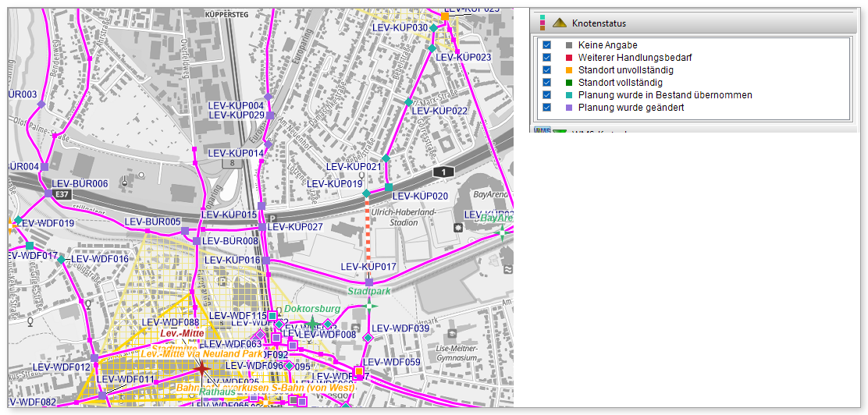This screenshot has height=415, width=868.
Task: Click the orange Standort unvollständig swatch
Action: coord(568,70)
